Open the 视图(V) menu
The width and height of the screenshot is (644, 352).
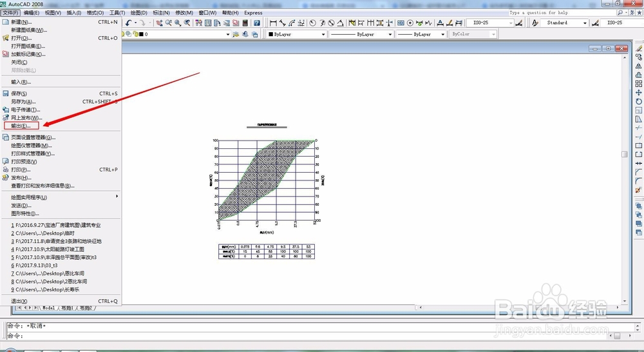[53, 13]
